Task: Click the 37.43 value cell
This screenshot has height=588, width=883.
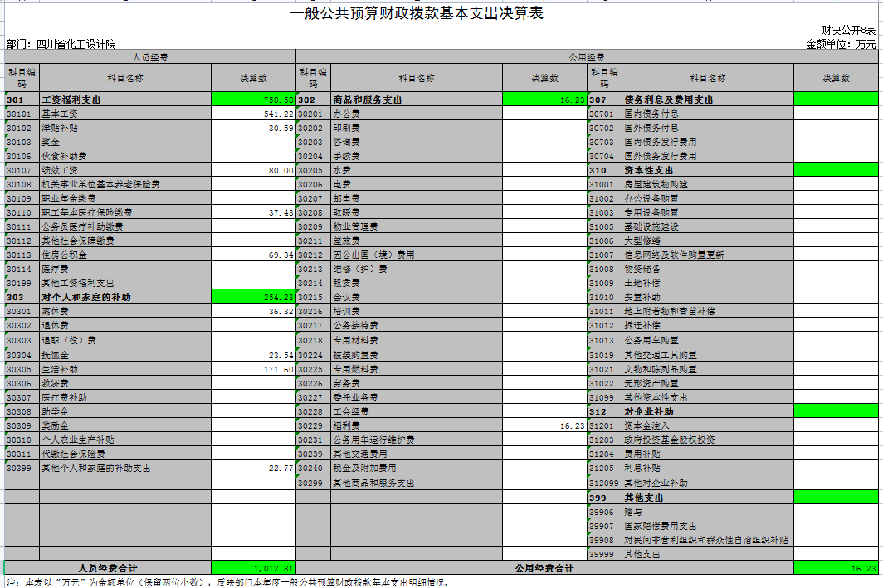Action: [x=253, y=212]
